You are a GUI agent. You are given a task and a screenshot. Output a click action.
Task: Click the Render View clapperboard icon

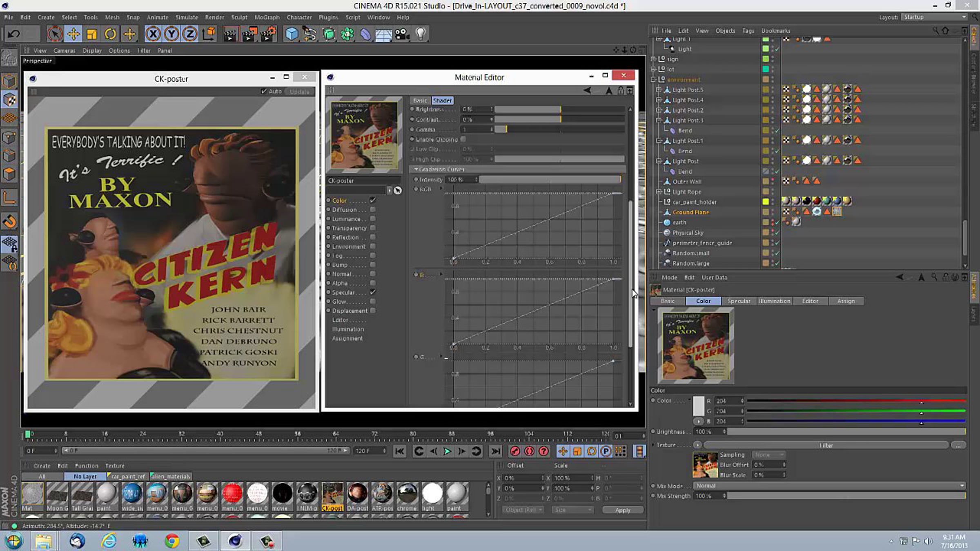[230, 34]
